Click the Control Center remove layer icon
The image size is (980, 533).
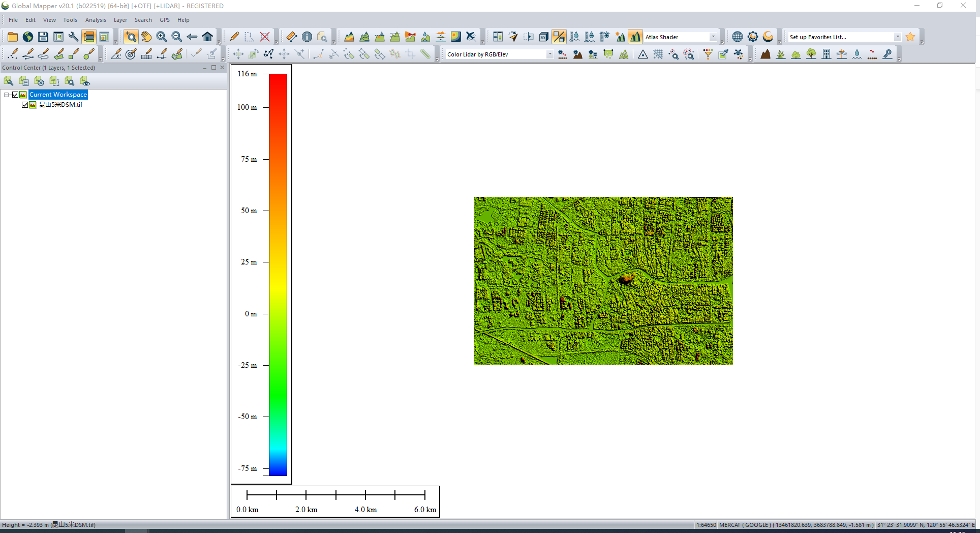point(39,81)
